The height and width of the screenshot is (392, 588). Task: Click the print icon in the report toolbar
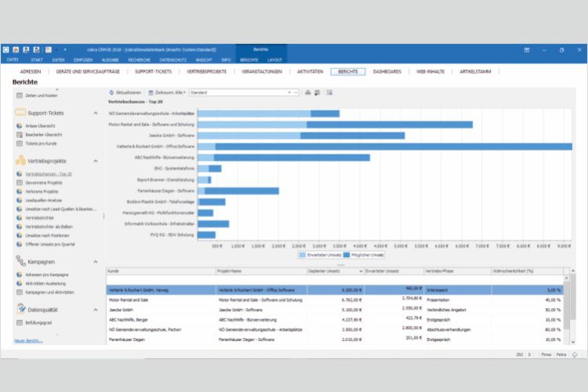[307, 93]
